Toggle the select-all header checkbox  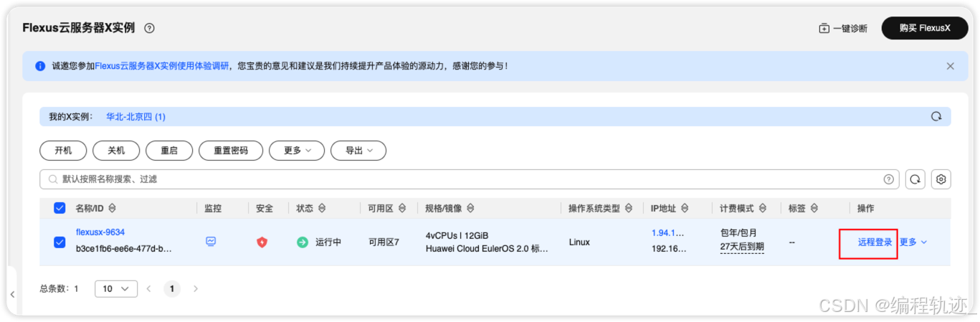60,208
